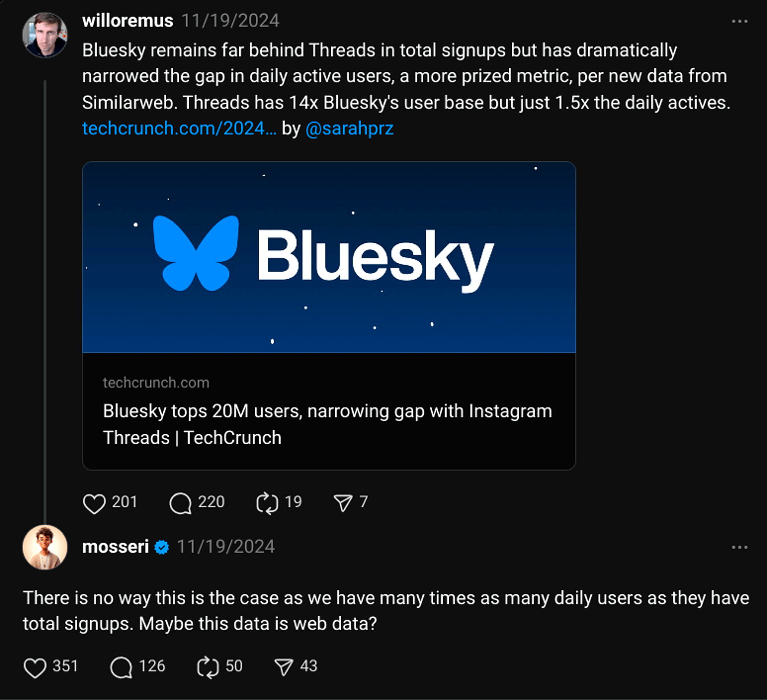The height and width of the screenshot is (700, 767).
Task: Click mosseri's verified badge
Action: click(x=162, y=547)
